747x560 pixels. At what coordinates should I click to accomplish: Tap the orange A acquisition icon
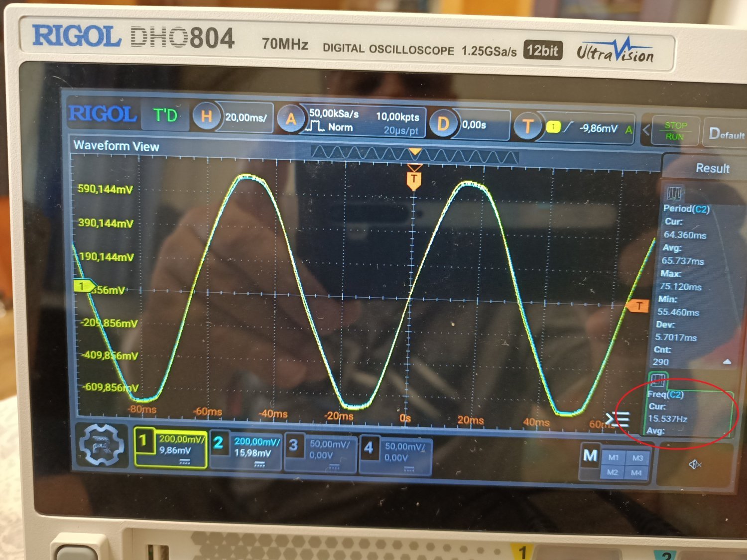[290, 119]
